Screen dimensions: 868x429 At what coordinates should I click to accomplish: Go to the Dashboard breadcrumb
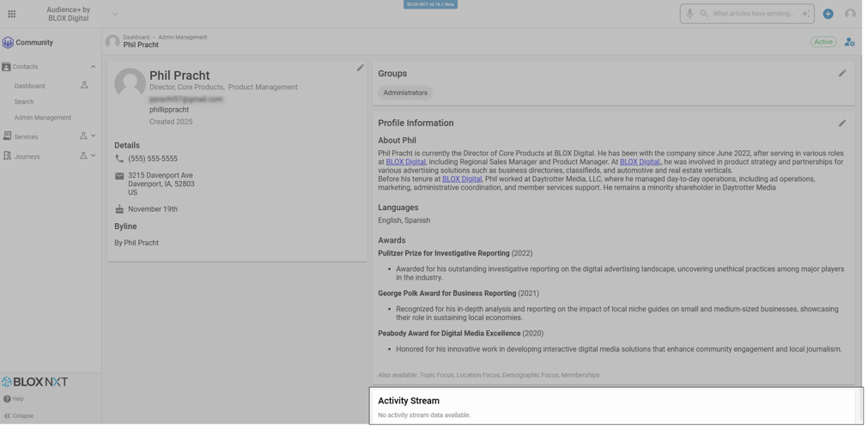137,37
